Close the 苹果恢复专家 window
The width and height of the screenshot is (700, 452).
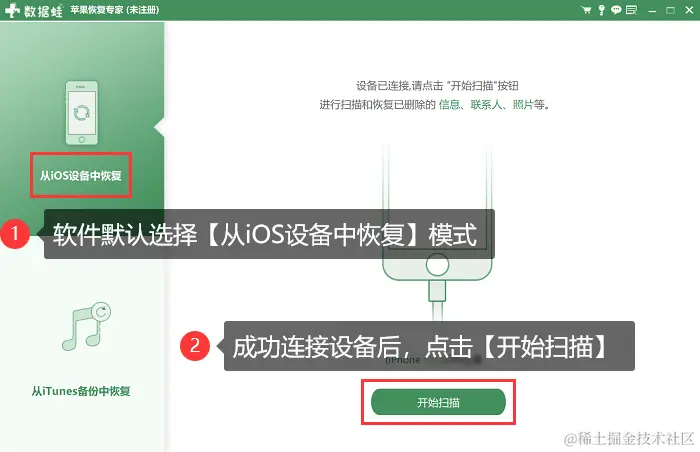coord(689,10)
